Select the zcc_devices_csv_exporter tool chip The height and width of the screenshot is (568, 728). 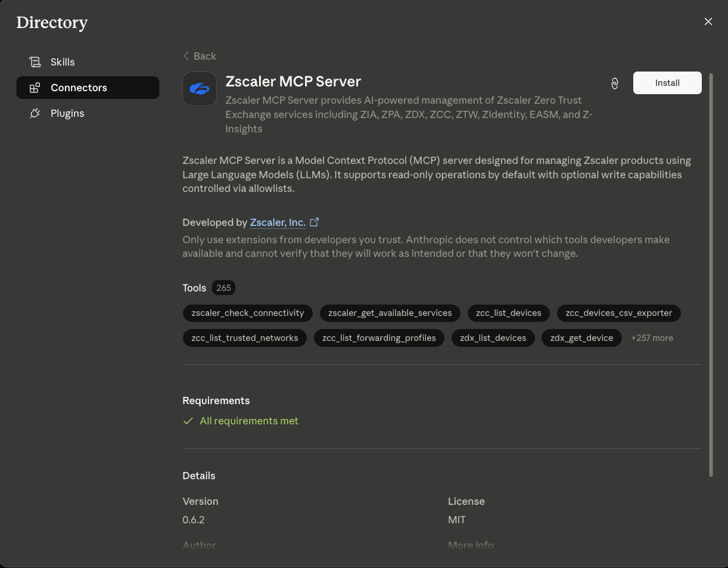619,313
